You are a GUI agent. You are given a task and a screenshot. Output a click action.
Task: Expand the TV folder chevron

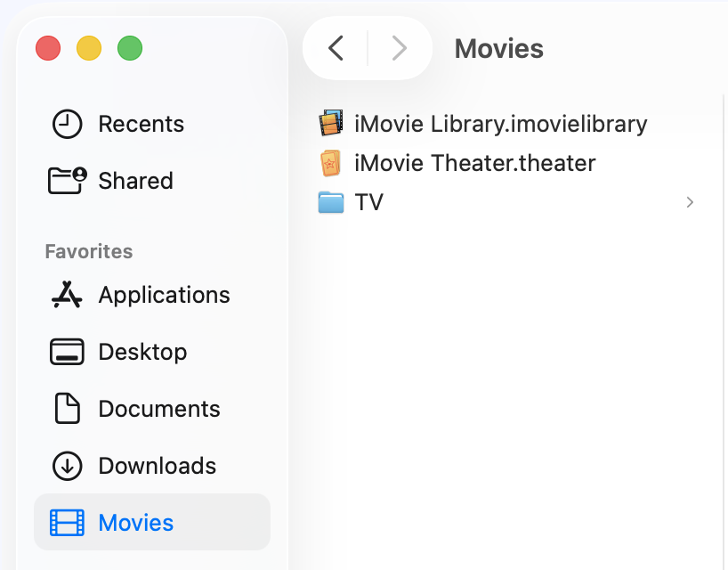click(690, 202)
